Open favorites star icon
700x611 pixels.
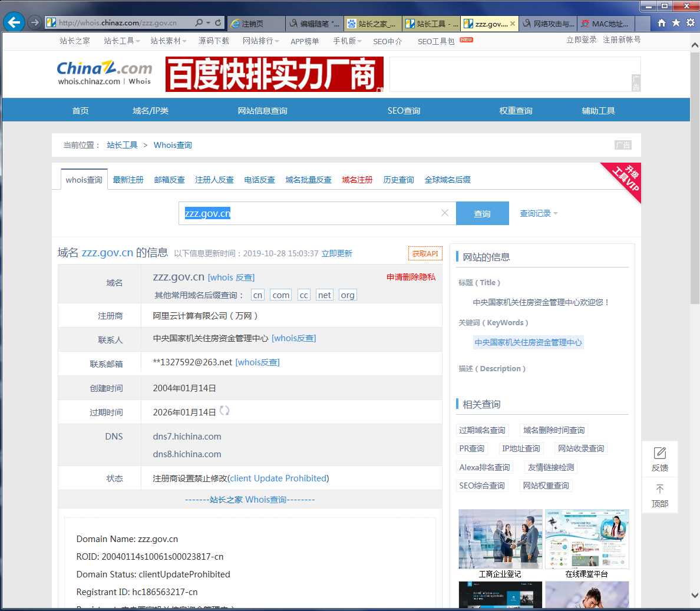[x=676, y=23]
